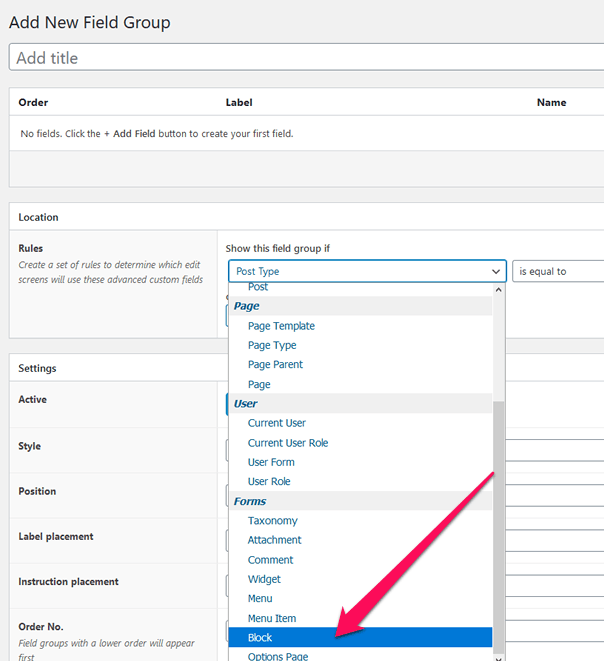
Task: Choose Options Page entry
Action: point(277,656)
